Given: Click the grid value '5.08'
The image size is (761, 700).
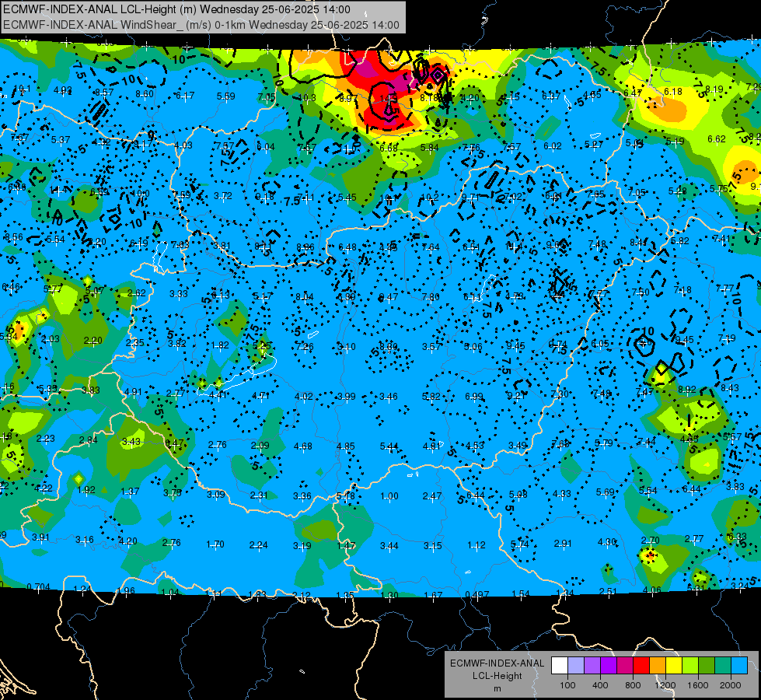Looking at the screenshot, I should coord(518,495).
